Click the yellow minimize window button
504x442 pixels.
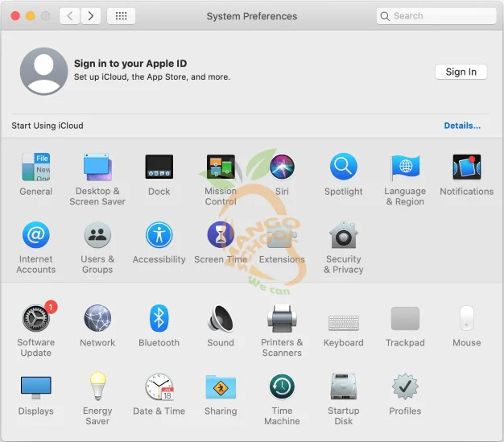point(31,16)
